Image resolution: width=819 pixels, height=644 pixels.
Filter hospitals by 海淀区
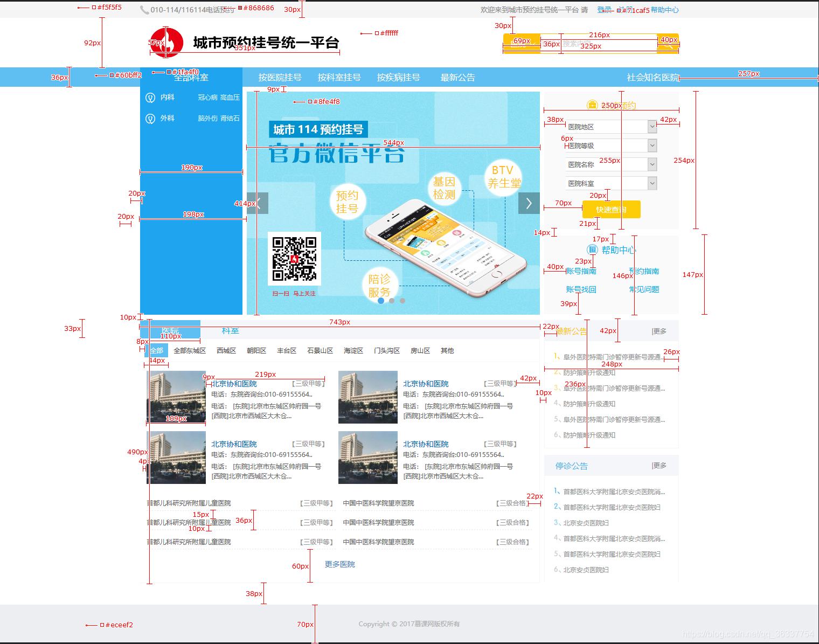pyautogui.click(x=353, y=350)
